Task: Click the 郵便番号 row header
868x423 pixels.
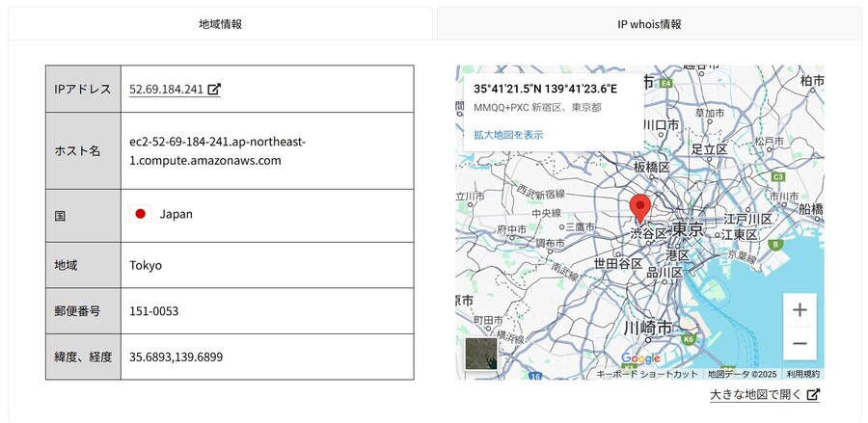Action: click(x=83, y=311)
